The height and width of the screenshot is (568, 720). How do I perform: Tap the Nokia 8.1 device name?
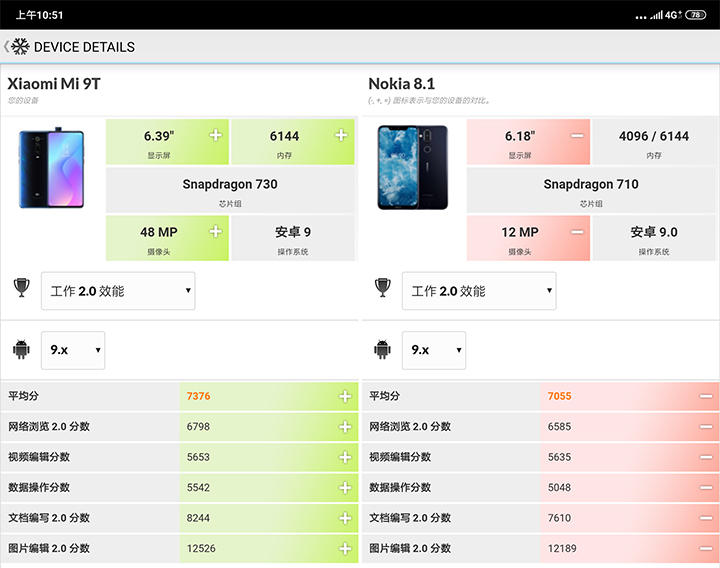[401, 84]
